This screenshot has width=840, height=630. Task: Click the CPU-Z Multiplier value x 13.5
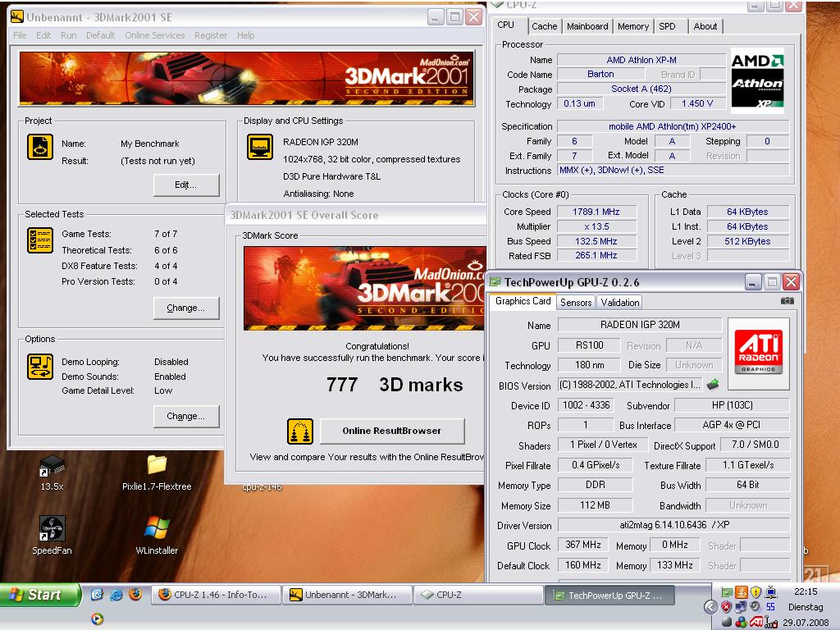pyautogui.click(x=597, y=226)
